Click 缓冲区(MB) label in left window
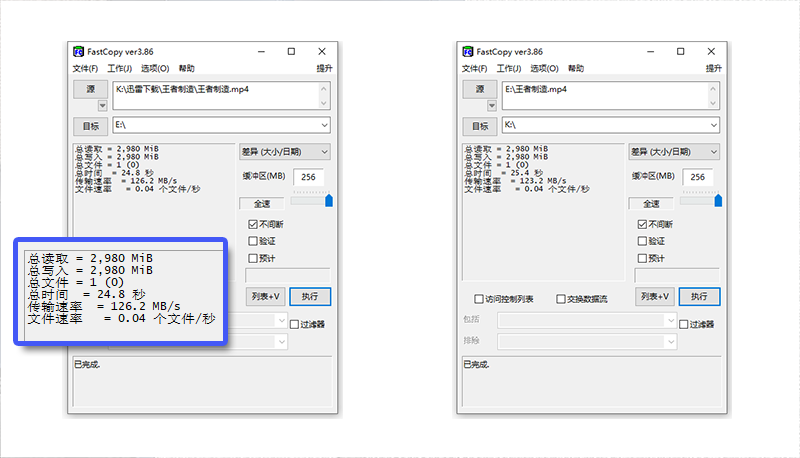This screenshot has width=800, height=458. pos(264,176)
